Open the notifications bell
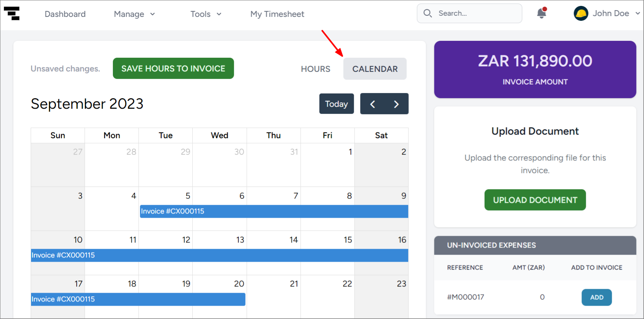Viewport: 644px width, 319px height. point(541,13)
